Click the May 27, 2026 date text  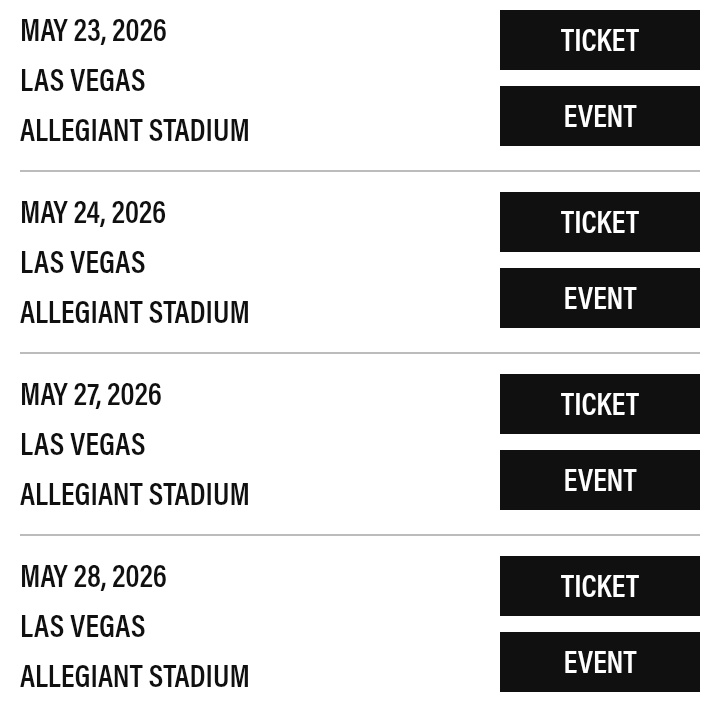tap(91, 395)
